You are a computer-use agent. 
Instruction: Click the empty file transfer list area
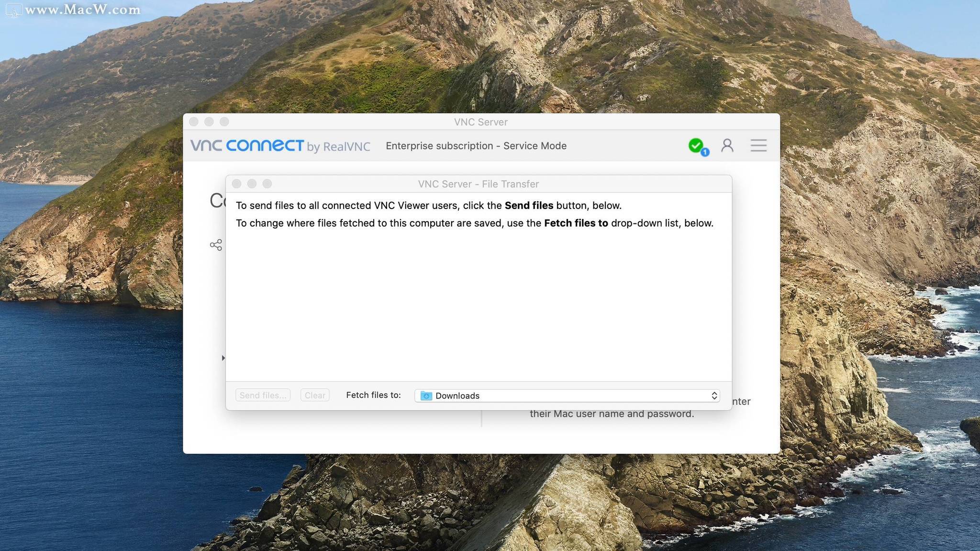click(479, 306)
